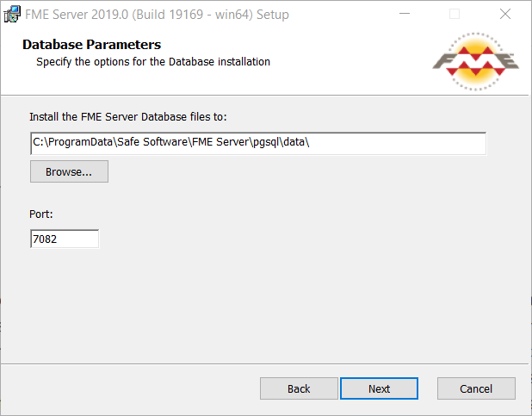This screenshot has height=416, width=532.
Task: Cancel the FME Server installation
Action: (476, 388)
